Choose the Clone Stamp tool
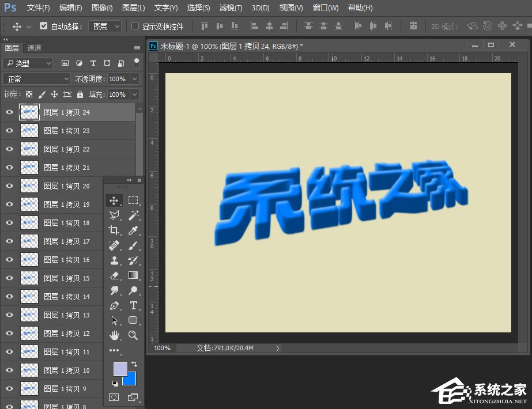 tap(114, 261)
